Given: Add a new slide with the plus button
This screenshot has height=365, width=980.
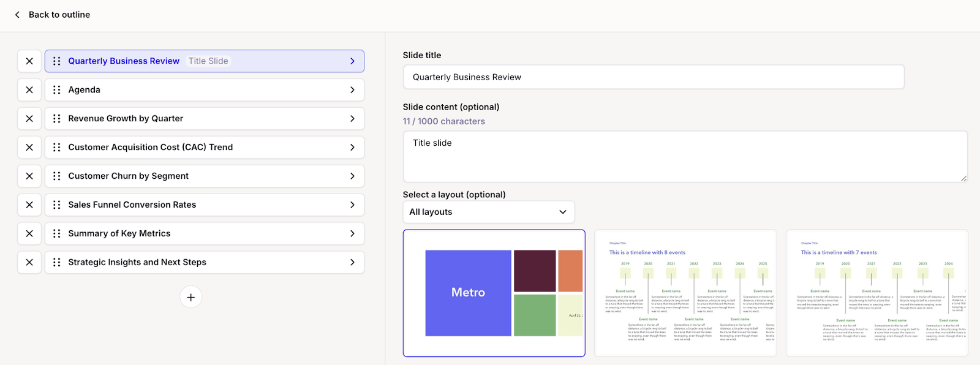Looking at the screenshot, I should click(x=191, y=297).
